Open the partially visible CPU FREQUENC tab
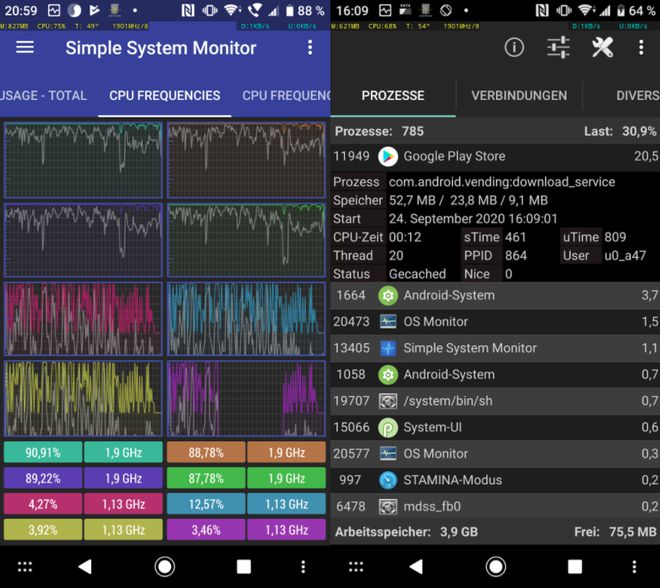 pos(286,96)
